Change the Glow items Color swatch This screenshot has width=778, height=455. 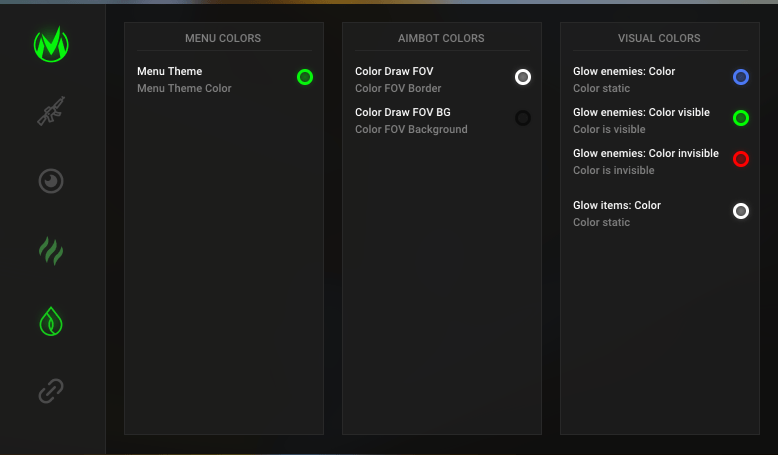coord(741,211)
